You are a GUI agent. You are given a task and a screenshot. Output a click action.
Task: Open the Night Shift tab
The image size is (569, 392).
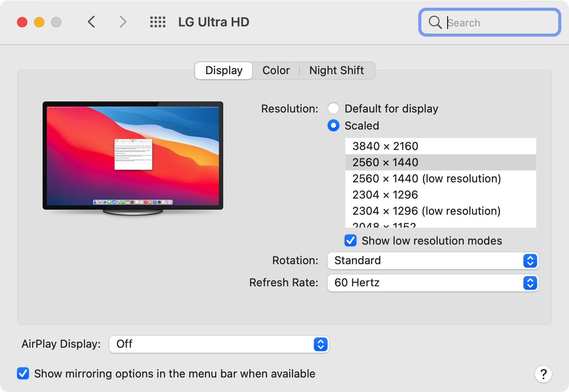click(x=336, y=70)
